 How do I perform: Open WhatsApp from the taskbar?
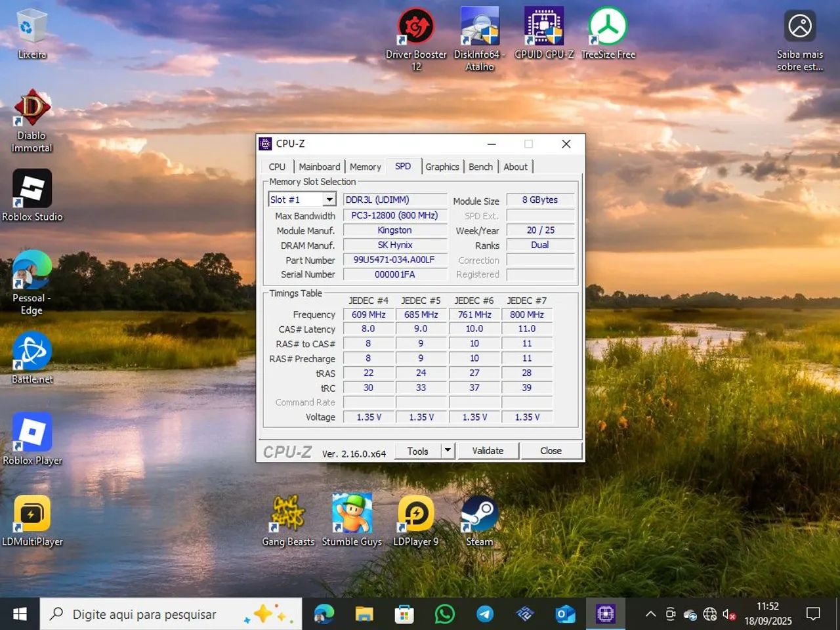(x=445, y=614)
